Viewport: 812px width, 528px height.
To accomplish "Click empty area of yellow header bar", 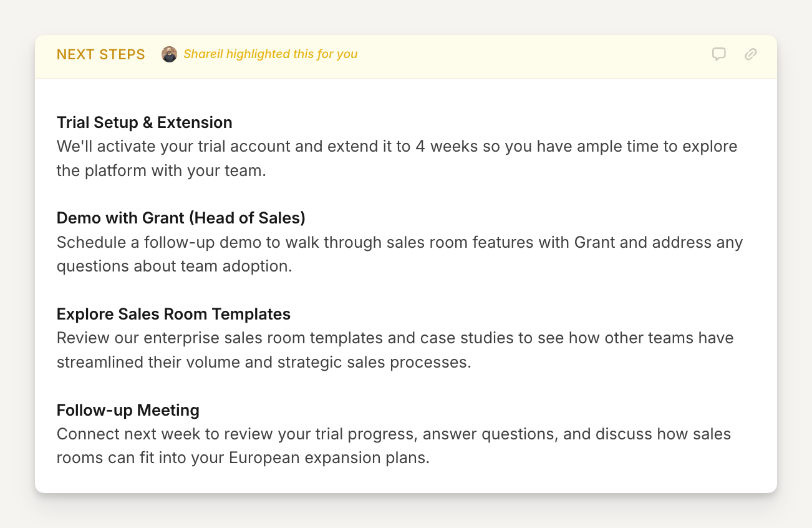I will pos(530,54).
